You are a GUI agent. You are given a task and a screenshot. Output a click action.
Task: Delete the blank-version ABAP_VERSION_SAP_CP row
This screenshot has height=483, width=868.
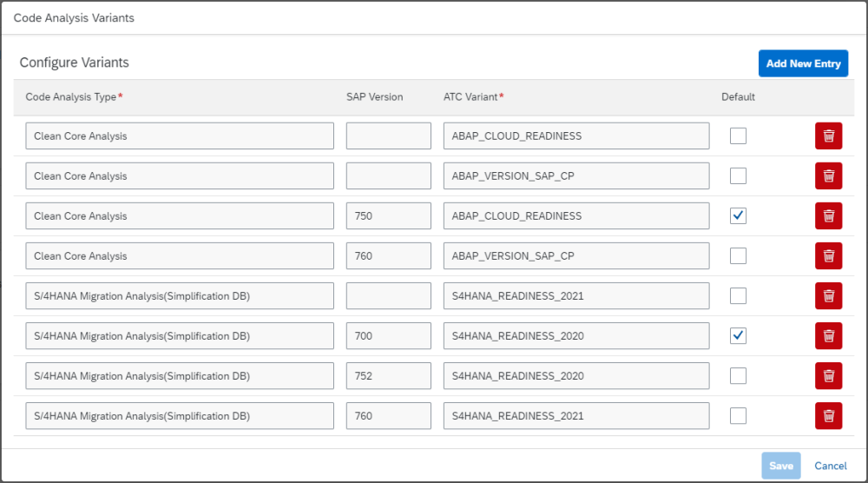pos(828,175)
